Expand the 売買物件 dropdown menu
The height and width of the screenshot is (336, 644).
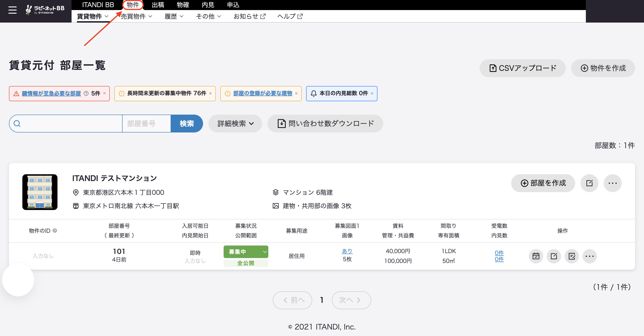[x=136, y=17]
